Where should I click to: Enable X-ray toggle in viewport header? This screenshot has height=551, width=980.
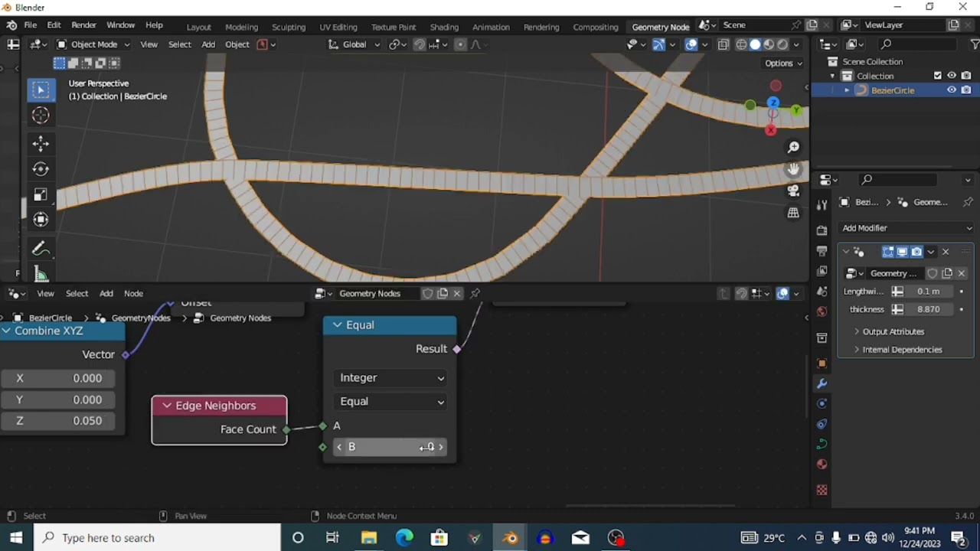724,44
